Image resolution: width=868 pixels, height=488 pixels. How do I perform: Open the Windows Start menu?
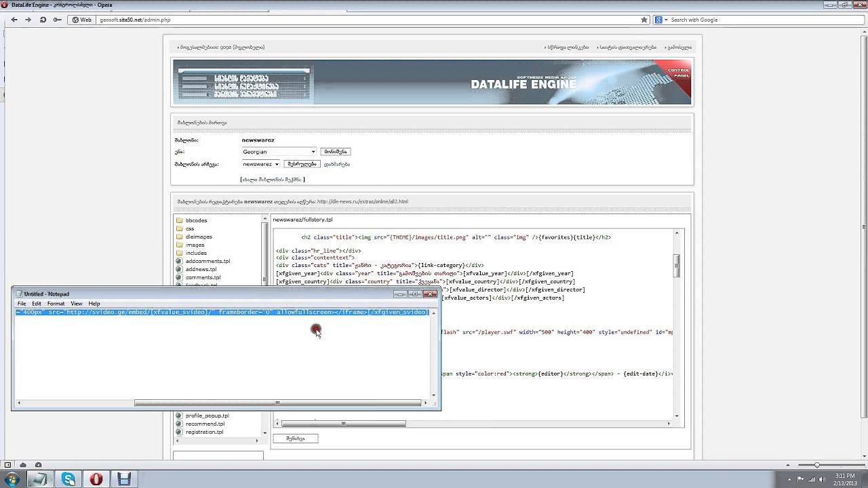12,479
